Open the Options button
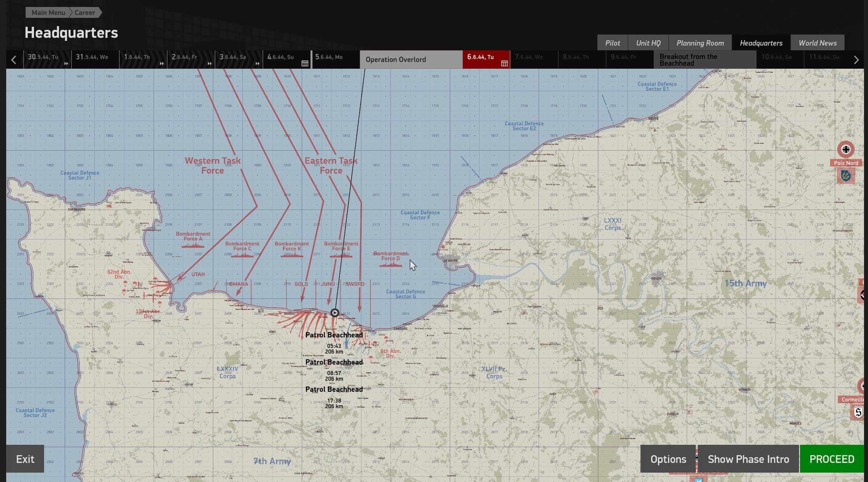868x482 pixels. pos(668,459)
